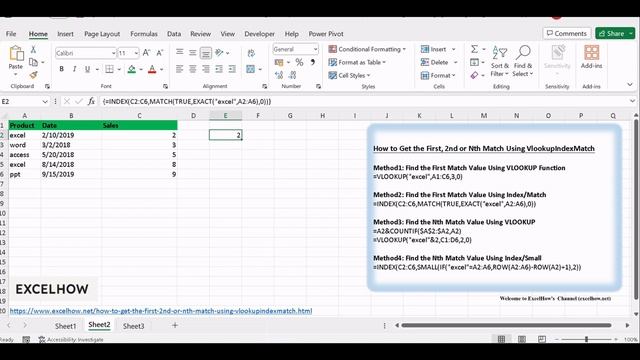The image size is (640, 360).
Task: Apply Percent style
Action: click(x=299, y=62)
